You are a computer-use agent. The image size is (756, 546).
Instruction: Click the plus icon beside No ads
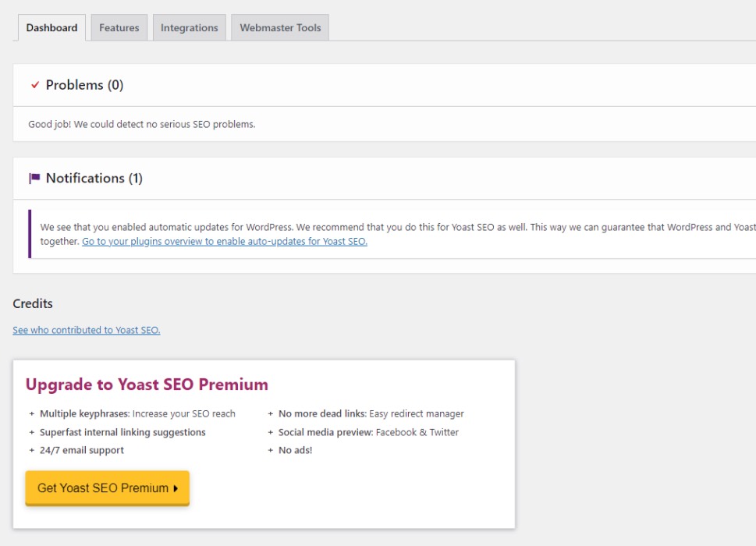click(271, 450)
